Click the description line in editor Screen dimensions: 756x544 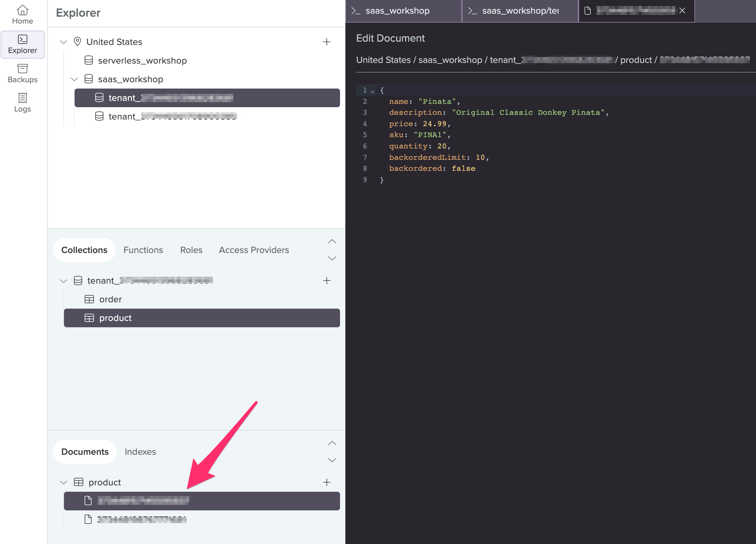pyautogui.click(x=499, y=113)
